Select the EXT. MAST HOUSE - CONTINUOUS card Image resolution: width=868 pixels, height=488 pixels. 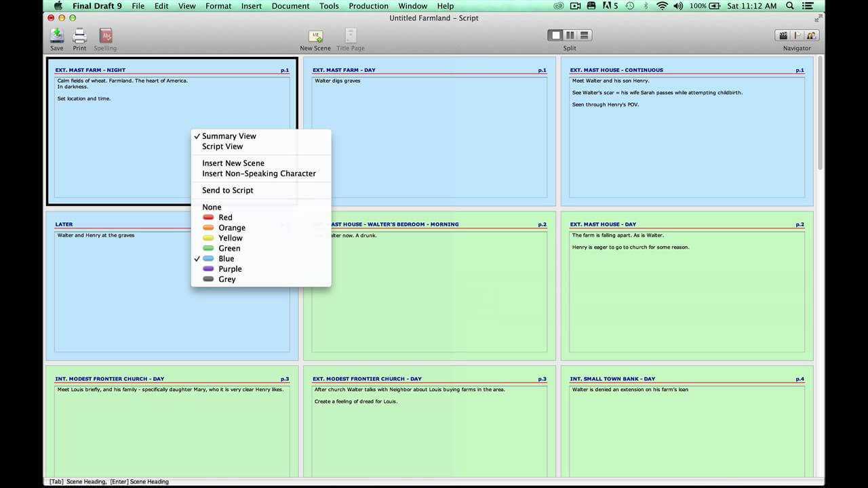pyautogui.click(x=687, y=131)
